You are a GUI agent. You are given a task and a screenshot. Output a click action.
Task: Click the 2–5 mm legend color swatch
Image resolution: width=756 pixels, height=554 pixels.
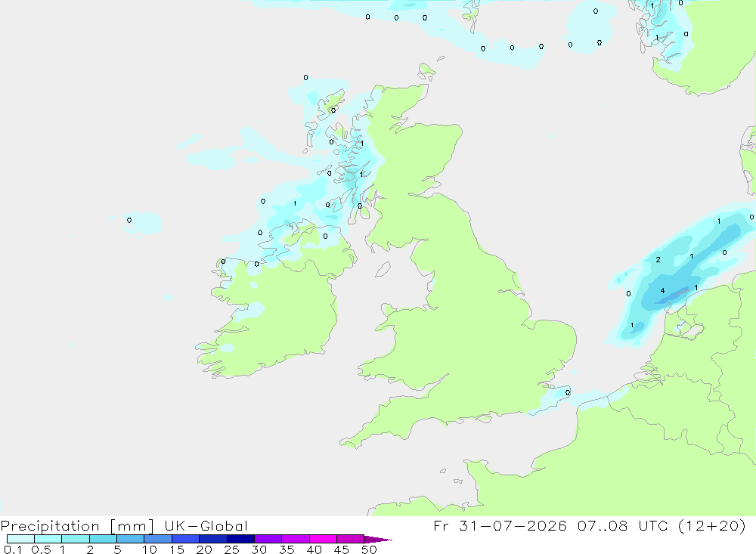[x=103, y=539]
